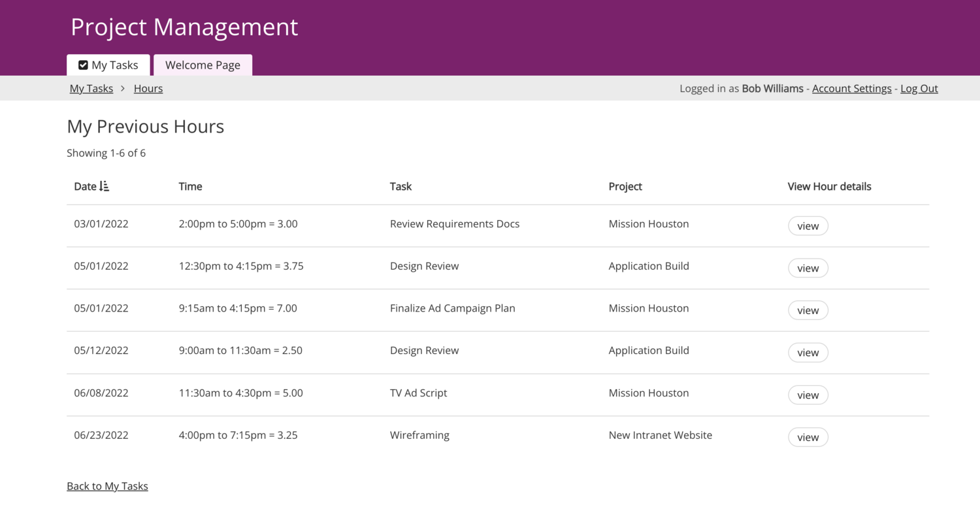The image size is (980, 529).
Task: Click the 06/08/2022 date cell
Action: [x=101, y=393]
